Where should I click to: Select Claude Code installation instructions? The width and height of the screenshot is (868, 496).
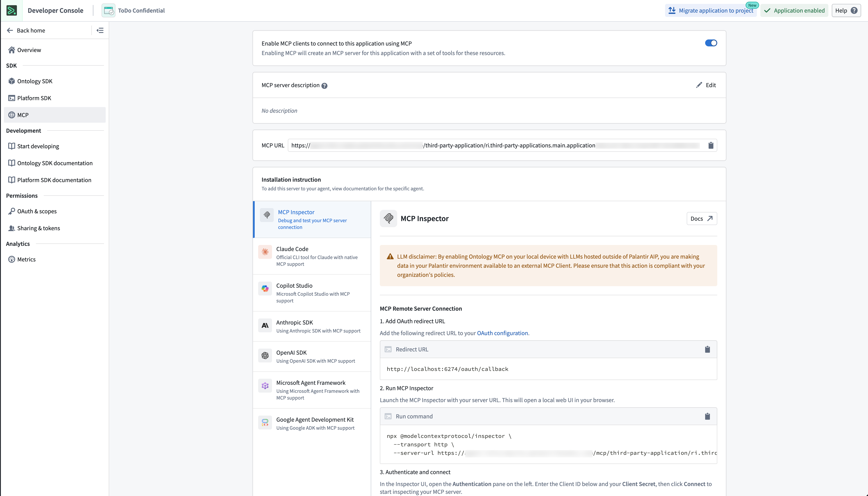tap(312, 256)
